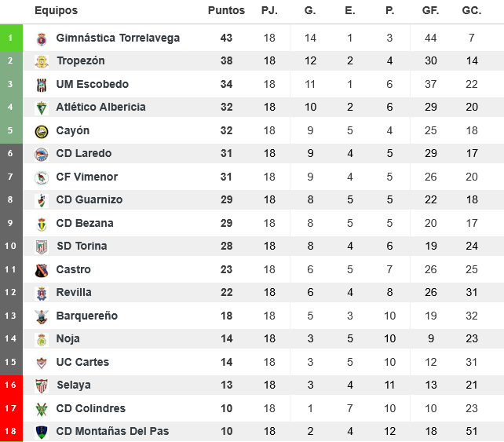Click the GF. goals-for column header
Screen dimensions: 504x442
431,11
